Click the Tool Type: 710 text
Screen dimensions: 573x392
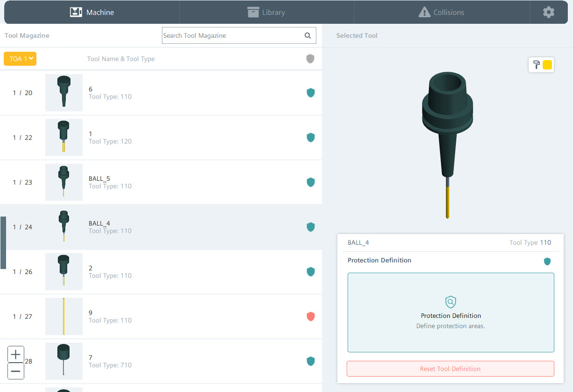(x=110, y=365)
